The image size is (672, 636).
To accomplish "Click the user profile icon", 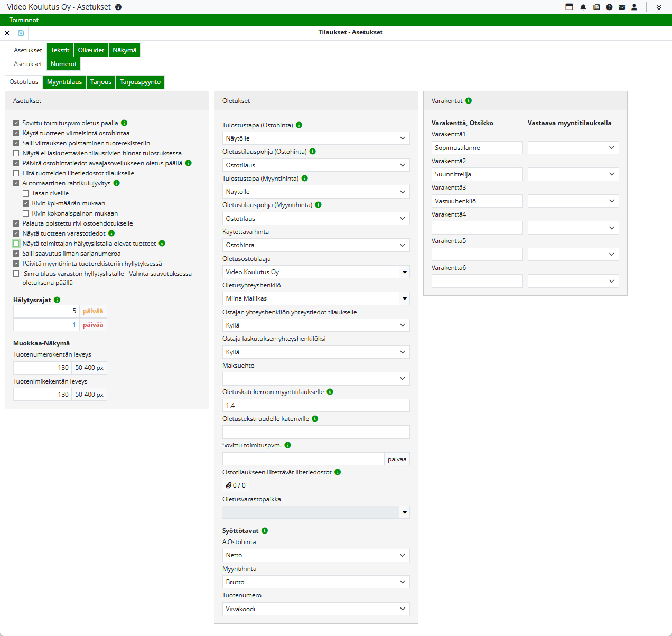I will click(634, 7).
